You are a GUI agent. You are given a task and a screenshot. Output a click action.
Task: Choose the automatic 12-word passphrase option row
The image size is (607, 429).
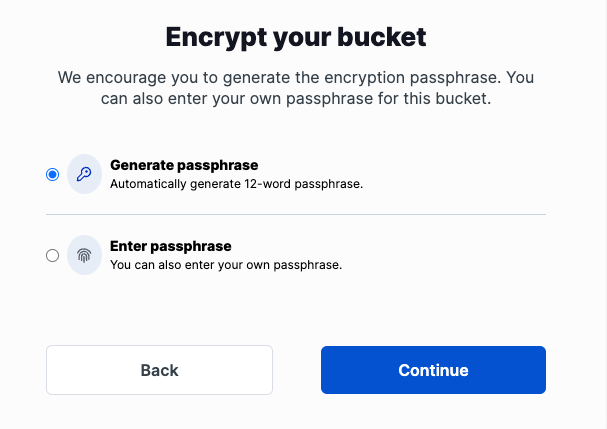coord(296,174)
